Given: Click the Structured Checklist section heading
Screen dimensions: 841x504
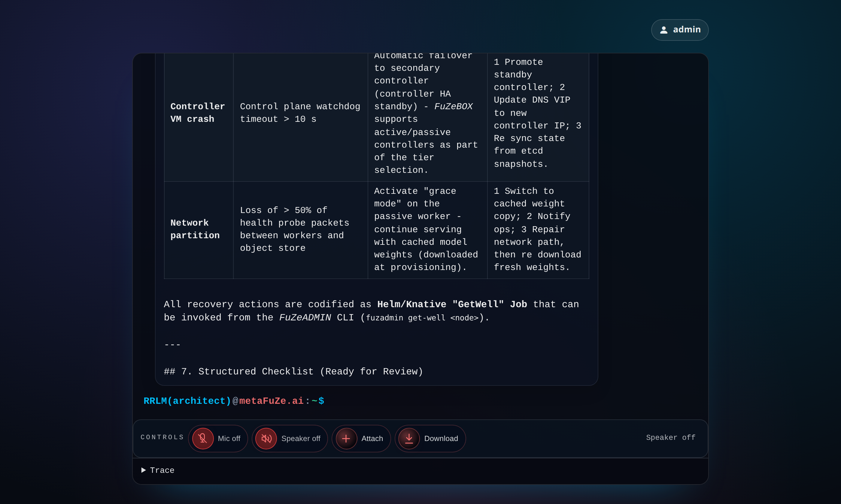Looking at the screenshot, I should (293, 371).
